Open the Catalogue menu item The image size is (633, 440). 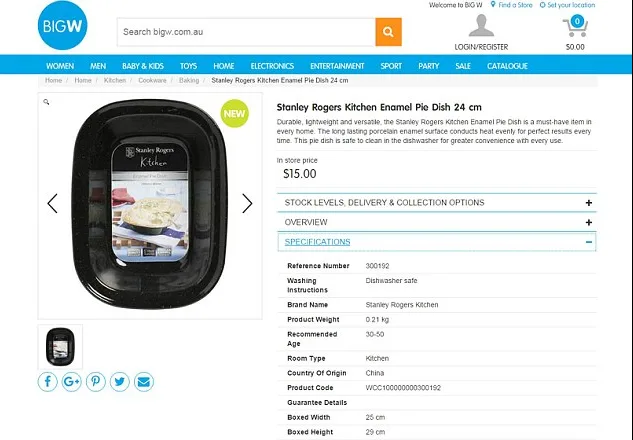point(507,66)
